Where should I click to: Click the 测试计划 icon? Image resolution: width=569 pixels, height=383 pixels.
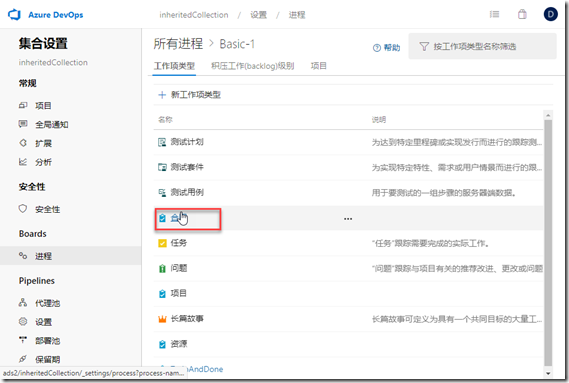[162, 142]
